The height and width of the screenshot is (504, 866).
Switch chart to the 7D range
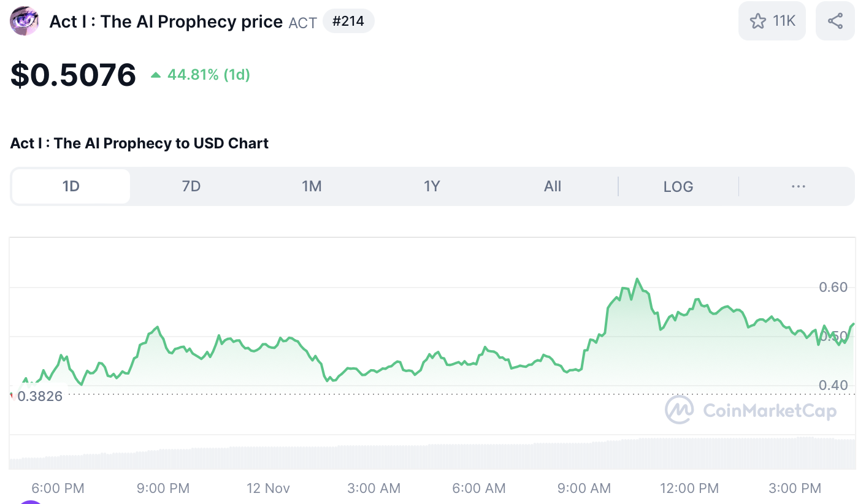pos(191,186)
